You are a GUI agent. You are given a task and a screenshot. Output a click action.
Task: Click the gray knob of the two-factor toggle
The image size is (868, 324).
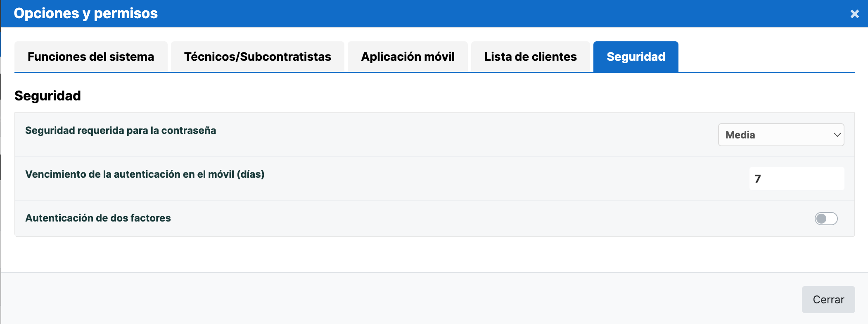(821, 219)
